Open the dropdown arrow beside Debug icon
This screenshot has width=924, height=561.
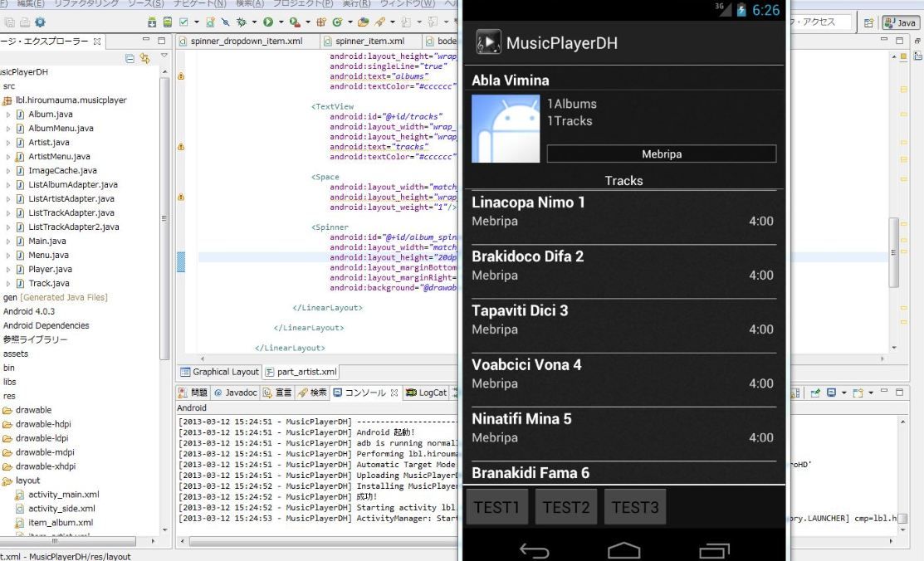254,22
